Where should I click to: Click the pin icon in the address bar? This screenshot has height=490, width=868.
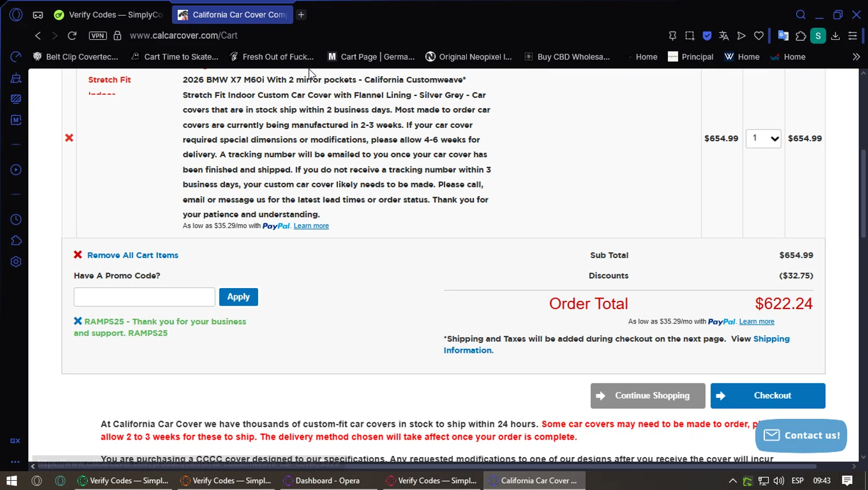click(672, 36)
